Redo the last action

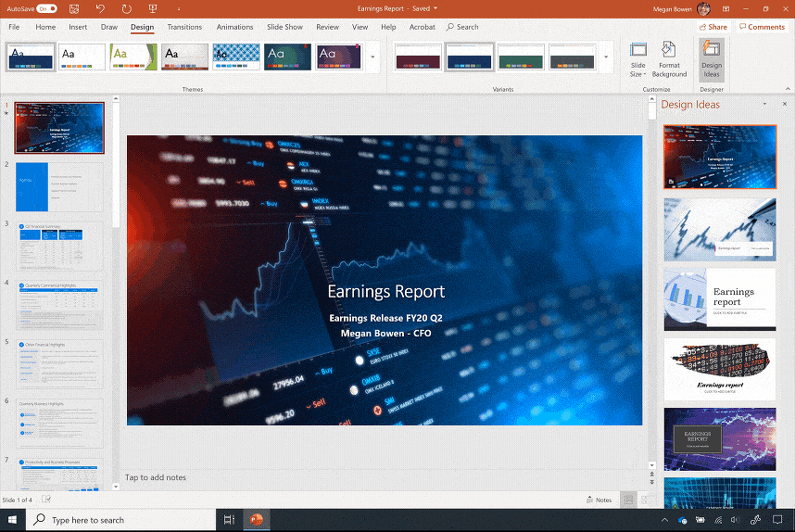click(x=126, y=8)
